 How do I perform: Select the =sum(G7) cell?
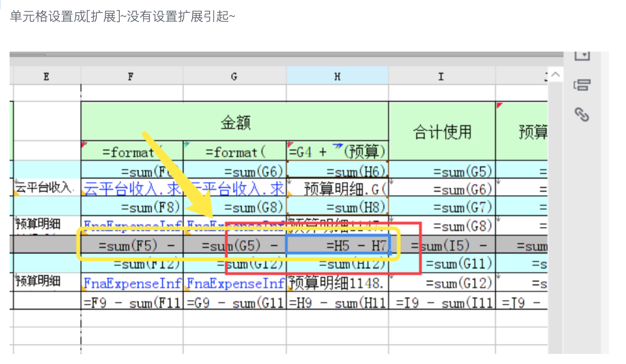click(x=442, y=206)
